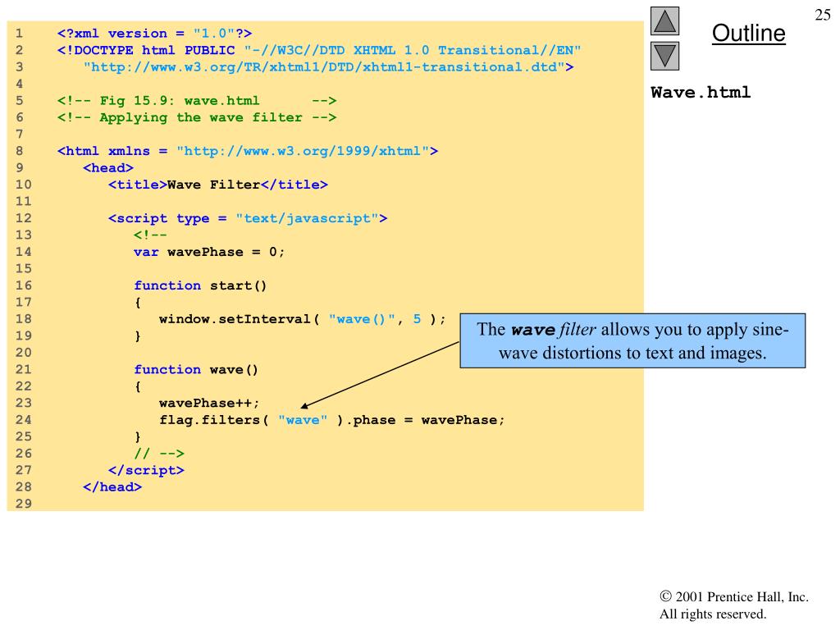Click the 'Applying the wave filter' comment
The width and height of the screenshot is (840, 630).
click(x=197, y=117)
